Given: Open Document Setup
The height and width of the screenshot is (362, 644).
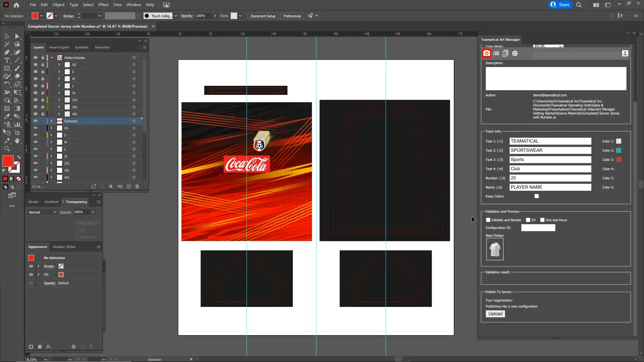Looking at the screenshot, I should [x=263, y=16].
